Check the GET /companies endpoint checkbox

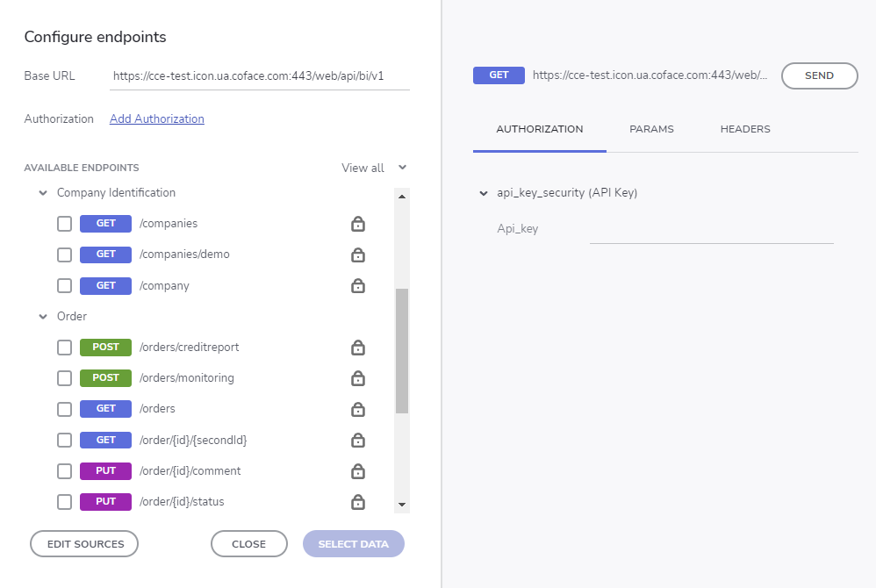pyautogui.click(x=64, y=224)
